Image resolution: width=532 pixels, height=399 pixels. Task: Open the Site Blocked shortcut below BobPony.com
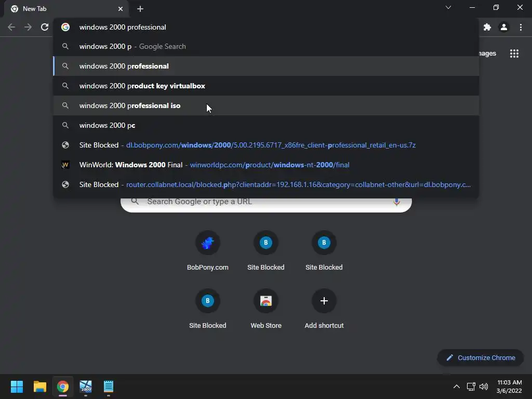coord(208,309)
